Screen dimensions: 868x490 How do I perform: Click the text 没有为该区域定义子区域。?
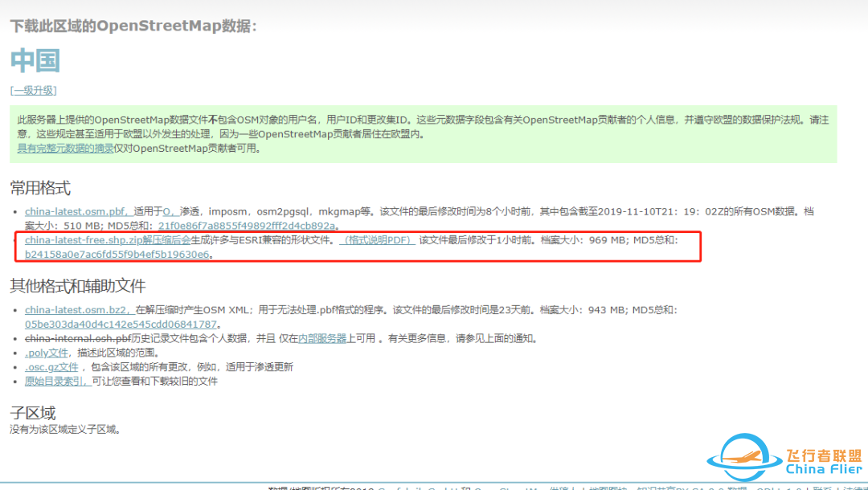click(65, 429)
